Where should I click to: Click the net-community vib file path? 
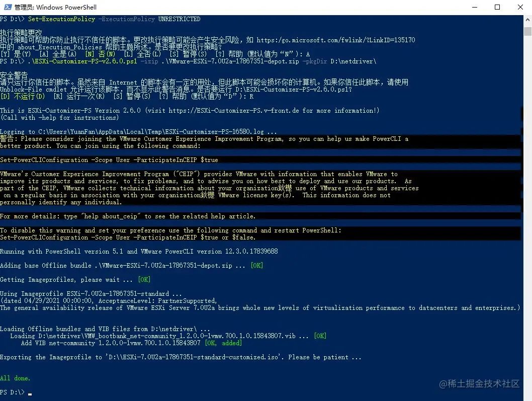(167, 336)
